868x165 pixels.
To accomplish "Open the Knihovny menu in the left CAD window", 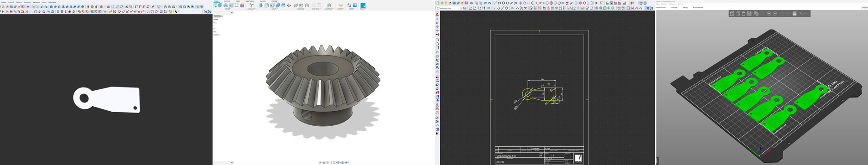I will point(27,2).
